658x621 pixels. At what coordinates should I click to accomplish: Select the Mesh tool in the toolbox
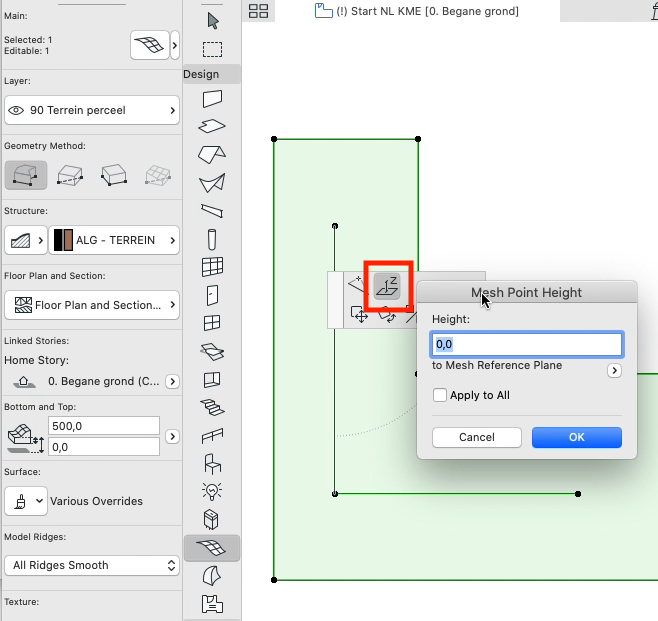click(212, 548)
